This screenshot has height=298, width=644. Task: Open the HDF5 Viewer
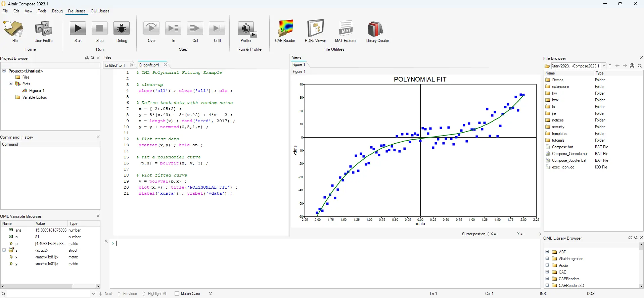tap(315, 29)
